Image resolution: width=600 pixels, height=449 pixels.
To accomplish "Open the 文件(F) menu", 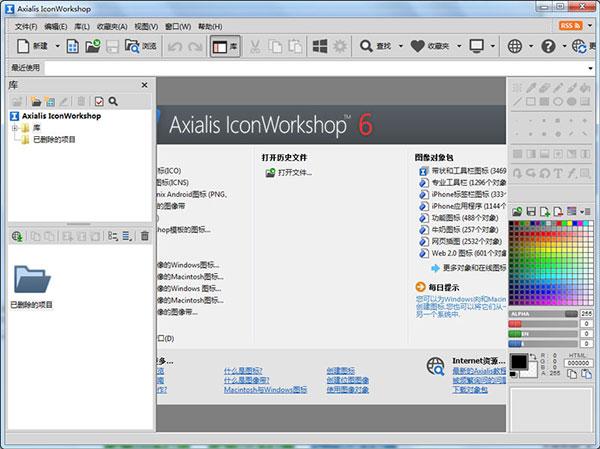I will coord(26,26).
